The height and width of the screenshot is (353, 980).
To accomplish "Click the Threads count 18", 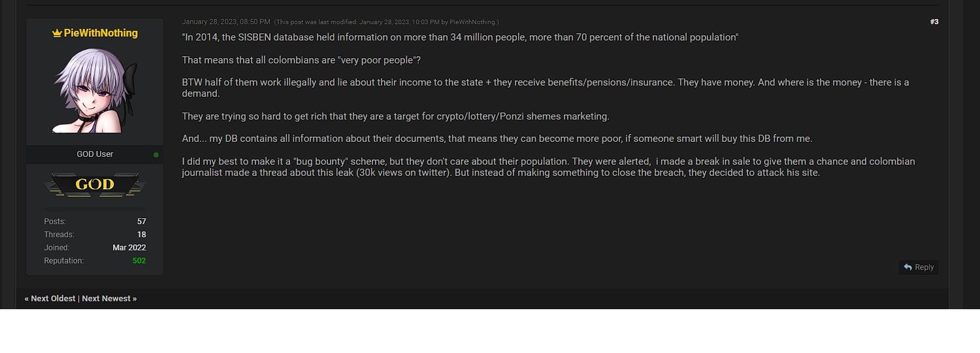I will pyautogui.click(x=141, y=235).
